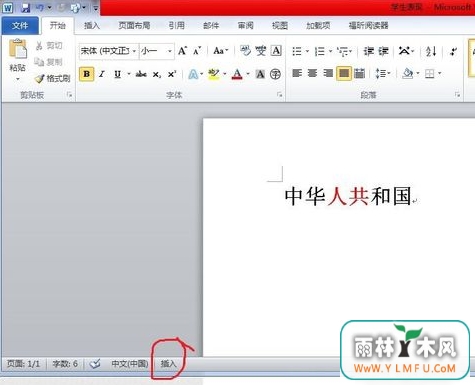Image resolution: width=475 pixels, height=385 pixels.
Task: Click the Clear Formatting eraser icon
Action: 245,51
